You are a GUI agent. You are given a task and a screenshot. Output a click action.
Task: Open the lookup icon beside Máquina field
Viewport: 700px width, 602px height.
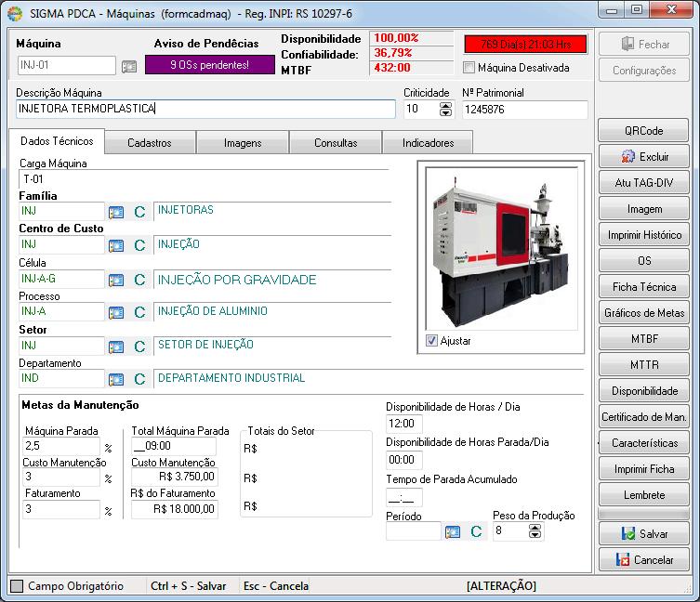coord(129,67)
